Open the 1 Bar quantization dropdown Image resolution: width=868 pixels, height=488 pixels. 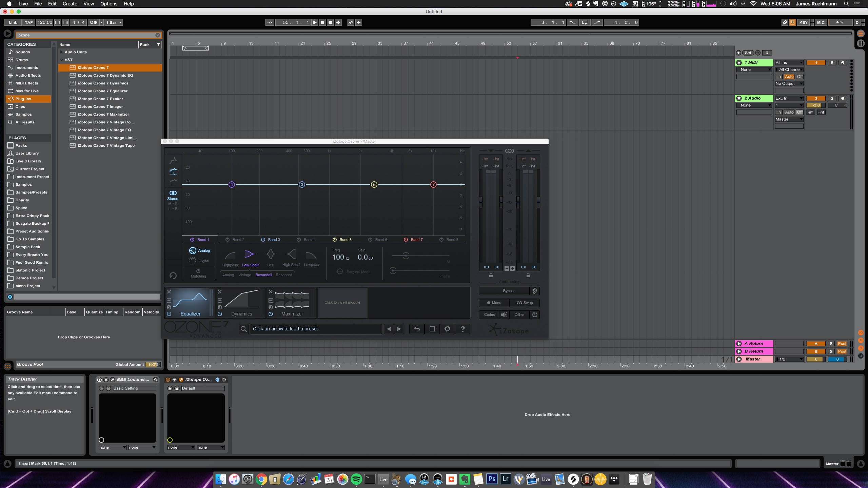[114, 22]
